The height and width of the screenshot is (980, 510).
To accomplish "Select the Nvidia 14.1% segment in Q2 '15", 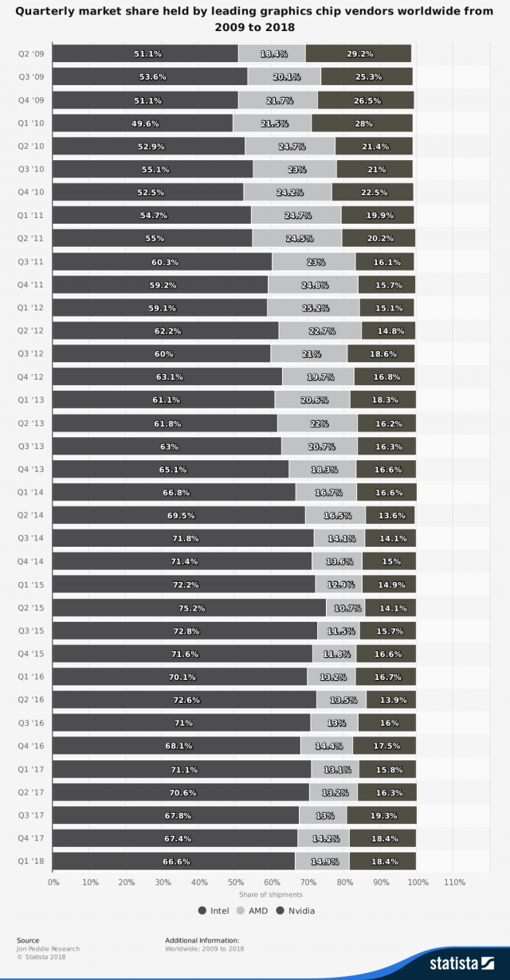I will click(390, 607).
